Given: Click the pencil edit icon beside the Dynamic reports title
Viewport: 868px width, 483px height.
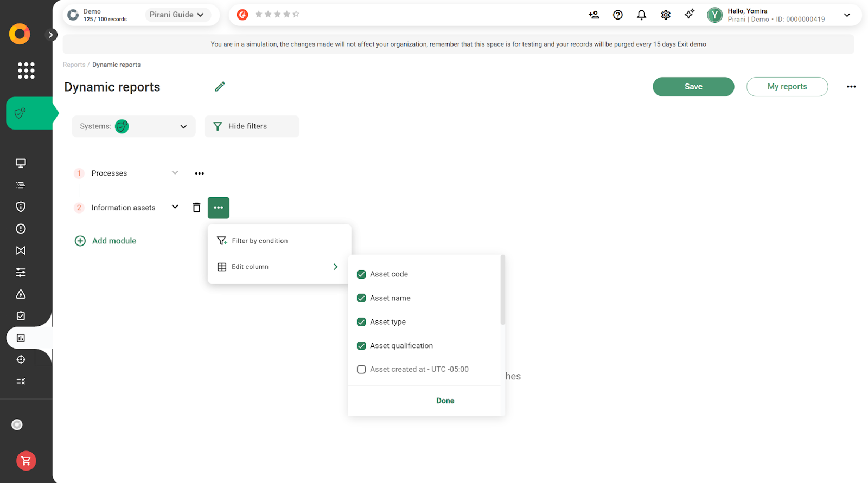Looking at the screenshot, I should tap(220, 87).
